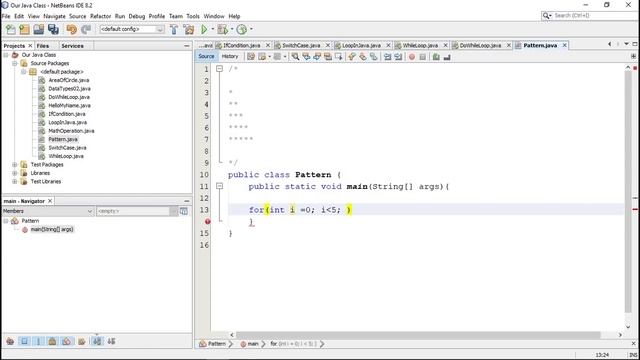
Task: Click the Source view button
Action: click(x=206, y=56)
